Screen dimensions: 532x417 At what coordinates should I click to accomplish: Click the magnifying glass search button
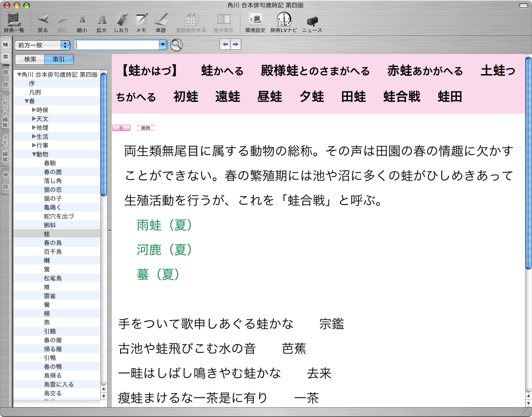[x=177, y=45]
